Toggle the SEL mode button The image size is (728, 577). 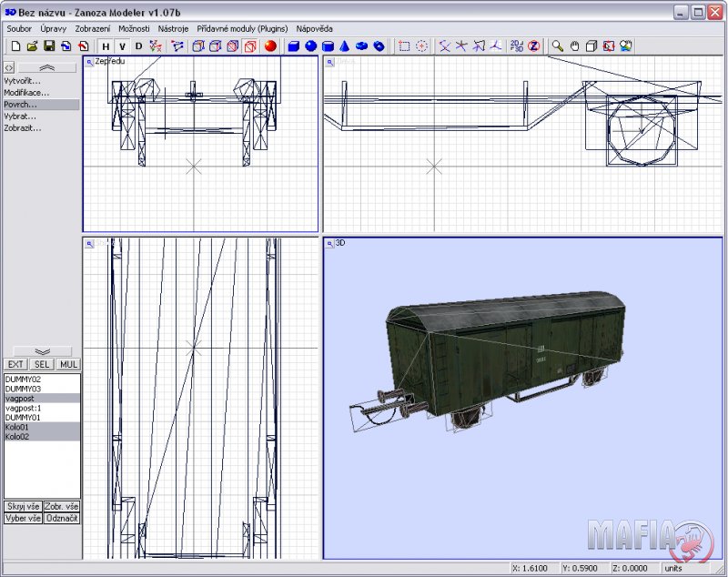pyautogui.click(x=42, y=364)
